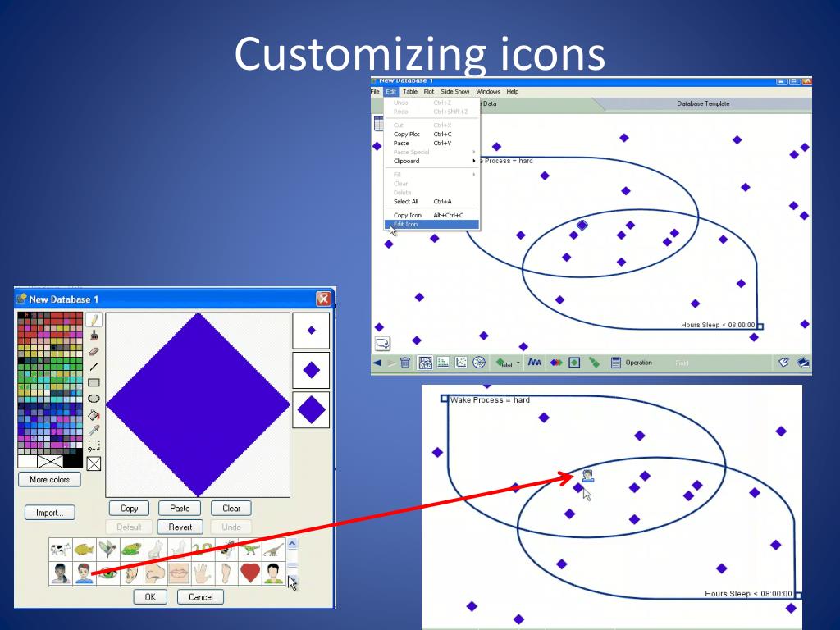Viewport: 840px width, 630px height.
Task: Choose the red heart icon
Action: click(x=249, y=573)
